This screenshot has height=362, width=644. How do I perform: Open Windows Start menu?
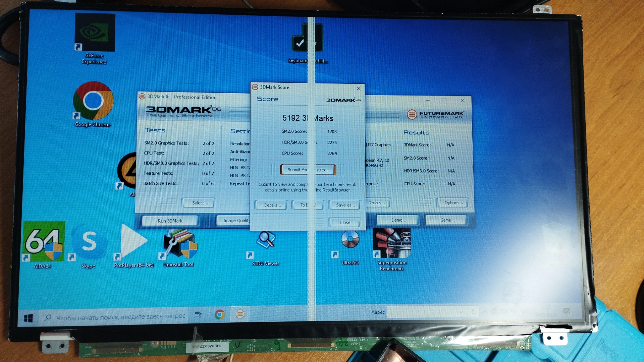29,318
